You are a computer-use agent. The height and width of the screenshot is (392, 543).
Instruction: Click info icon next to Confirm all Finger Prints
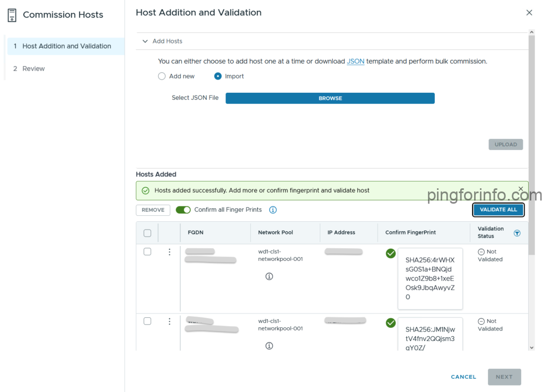(x=273, y=210)
